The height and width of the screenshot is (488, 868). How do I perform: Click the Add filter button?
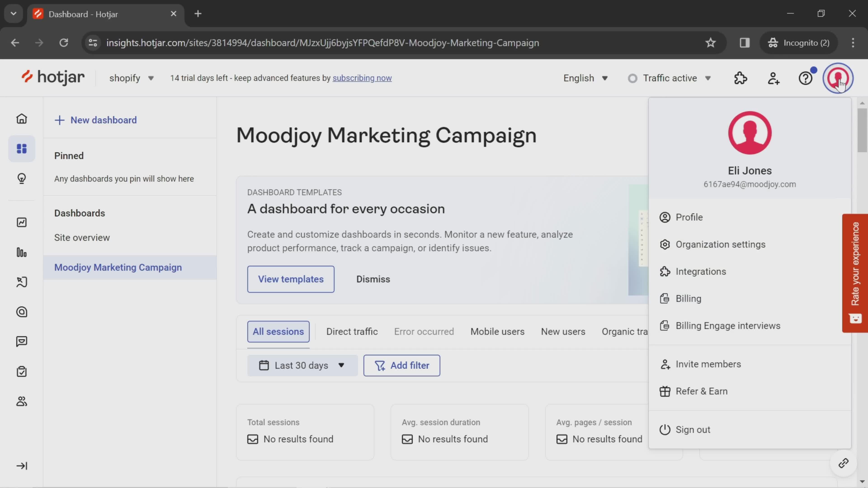(402, 365)
